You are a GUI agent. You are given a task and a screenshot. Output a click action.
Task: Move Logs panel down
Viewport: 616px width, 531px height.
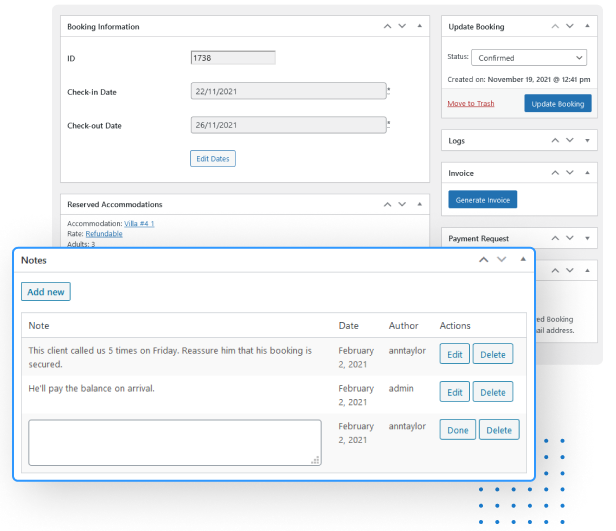coord(570,140)
